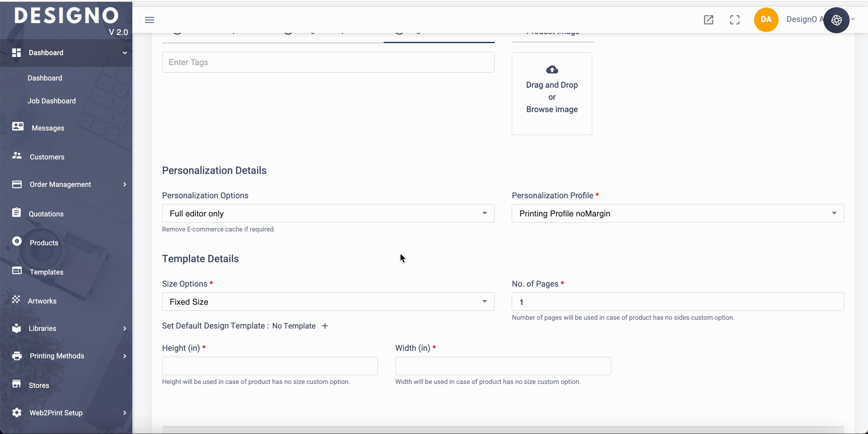The width and height of the screenshot is (868, 434).
Task: Open the Size Options dropdown
Action: [328, 302]
